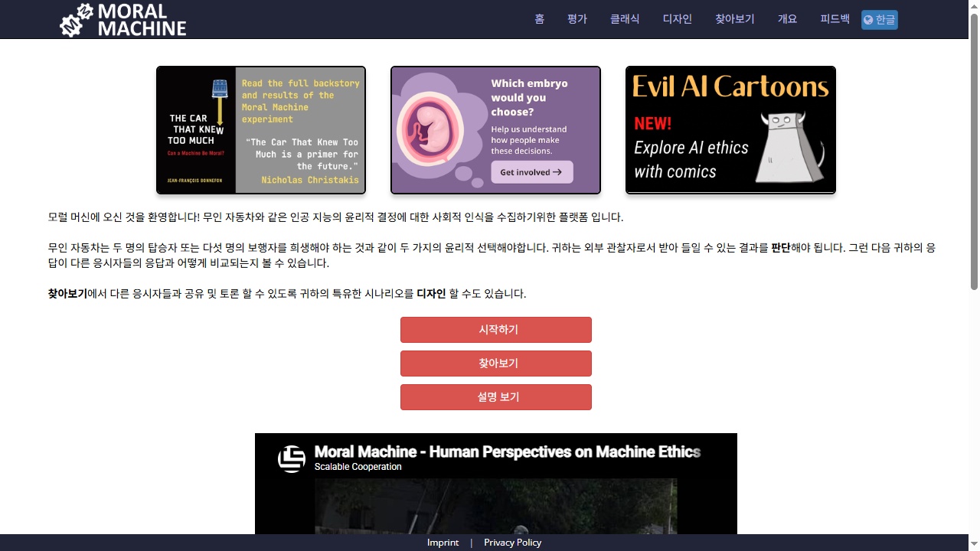Click the scrollbar down arrow

(x=974, y=545)
